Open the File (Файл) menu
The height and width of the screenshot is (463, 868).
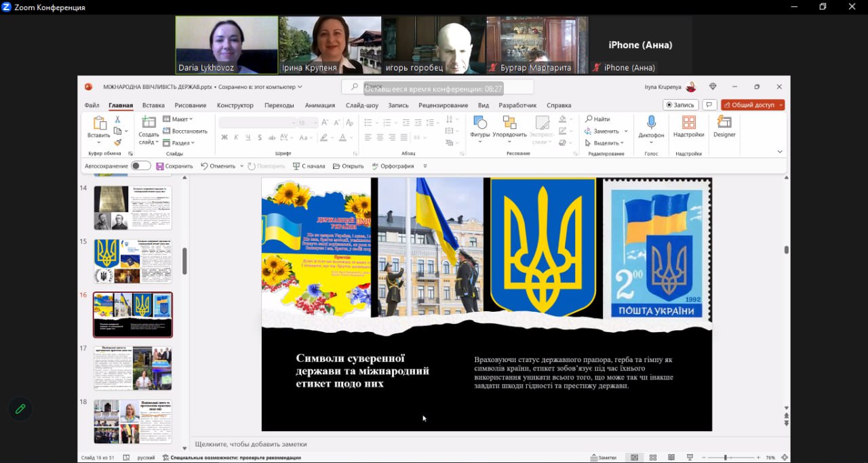[92, 105]
